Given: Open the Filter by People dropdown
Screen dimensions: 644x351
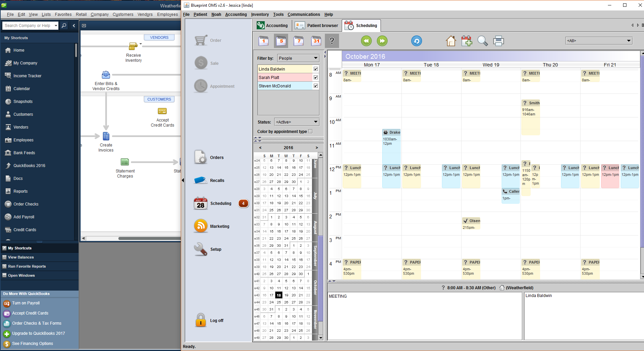Looking at the screenshot, I should [x=298, y=58].
